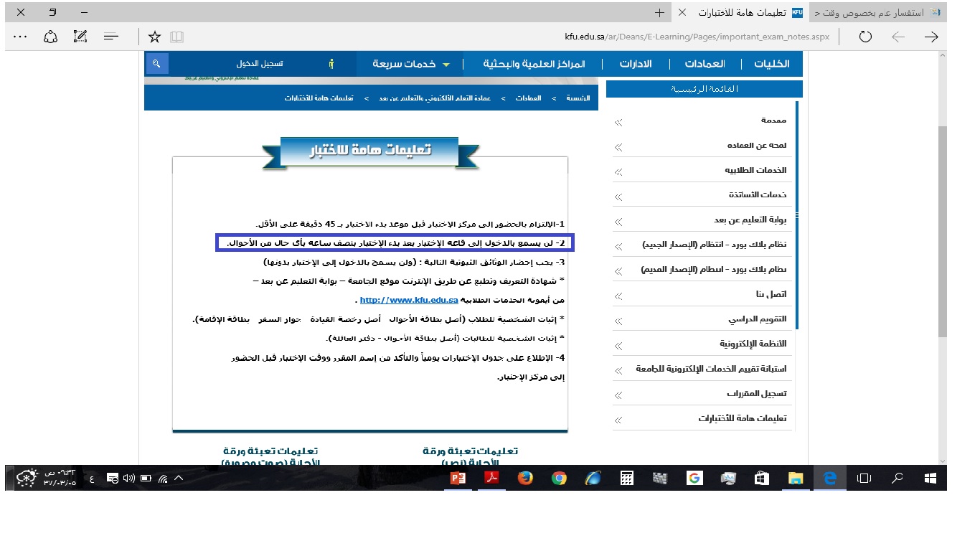Make a web note pen icon

pyautogui.click(x=80, y=37)
